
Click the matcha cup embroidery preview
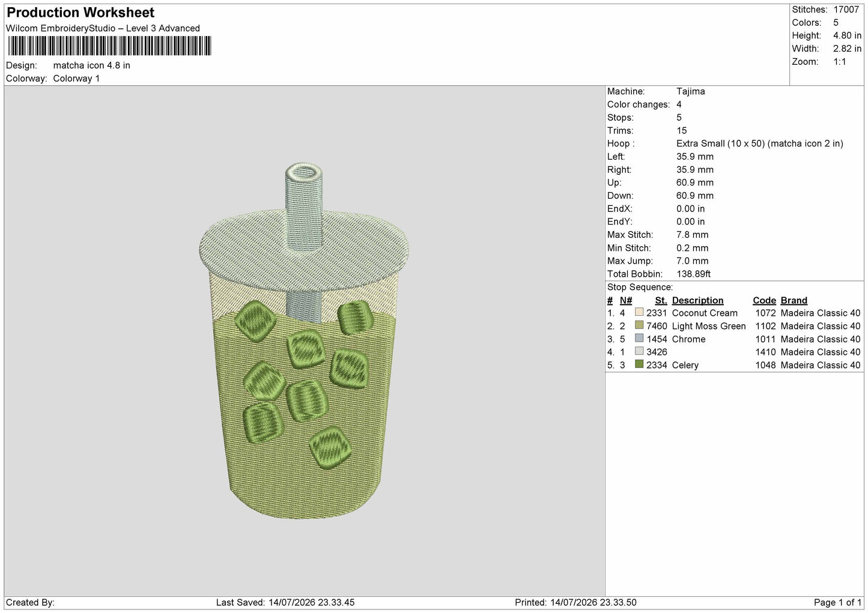click(x=304, y=340)
